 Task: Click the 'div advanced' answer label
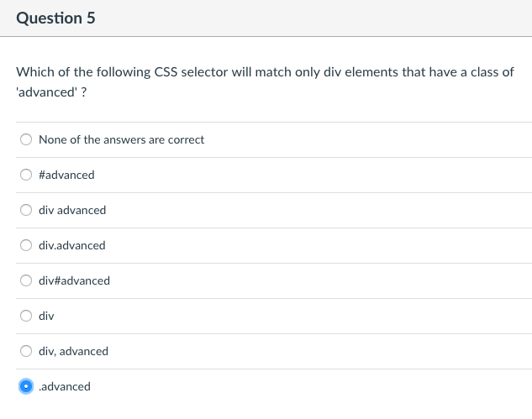coord(72,210)
